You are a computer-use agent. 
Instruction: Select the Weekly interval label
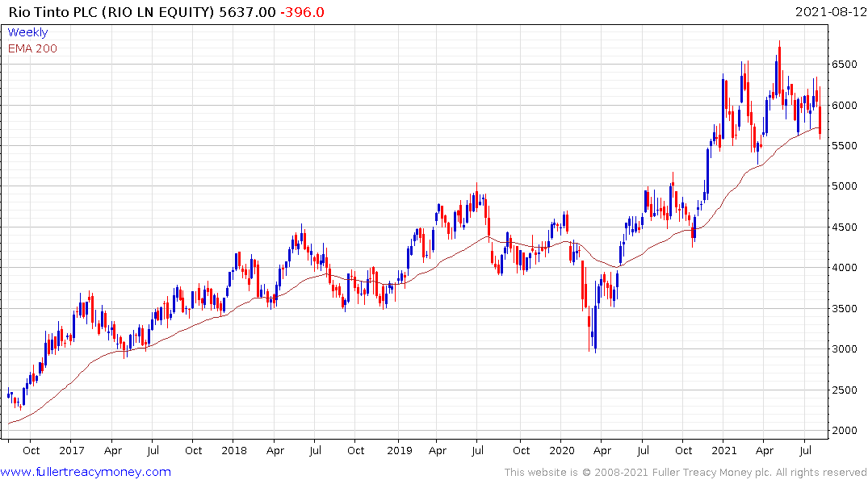click(x=27, y=32)
